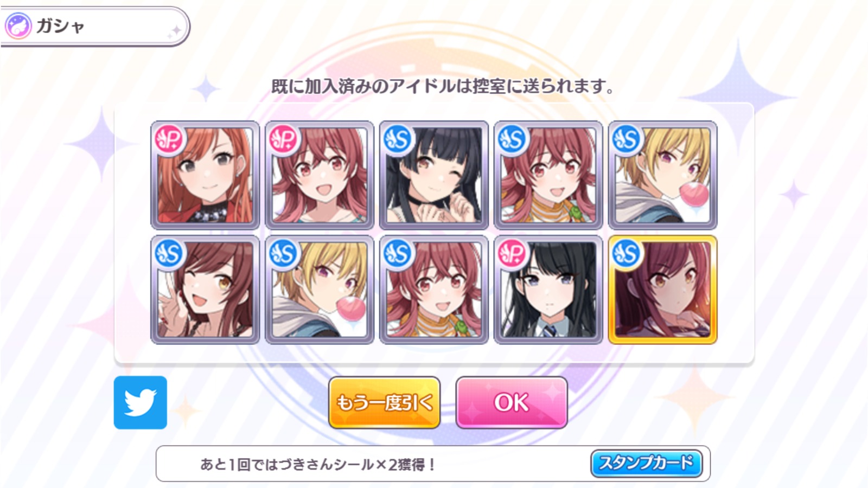Screen dimensions: 868x488
Task: Select the bottom-row red-haired S card, yellow scarf
Action: point(434,290)
